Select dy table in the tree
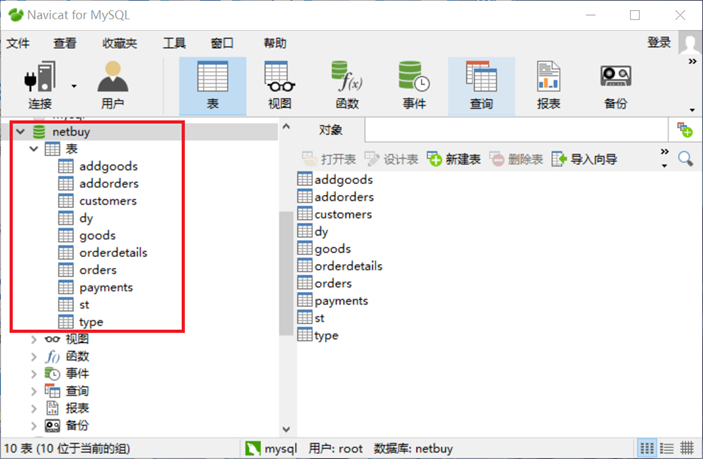 click(x=86, y=218)
